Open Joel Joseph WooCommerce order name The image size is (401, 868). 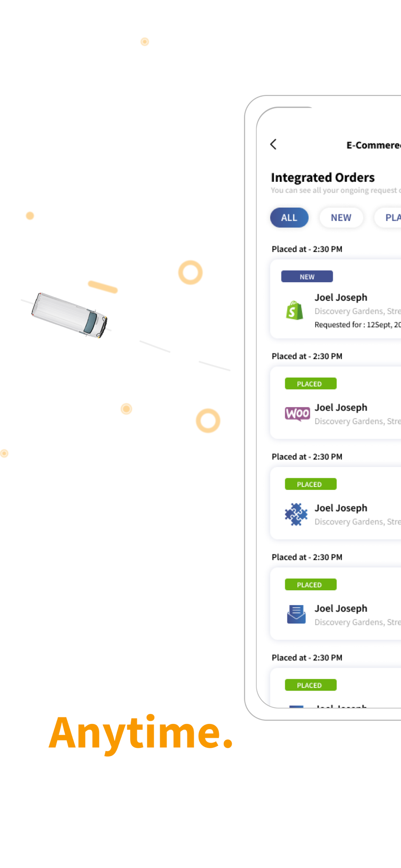pos(341,408)
